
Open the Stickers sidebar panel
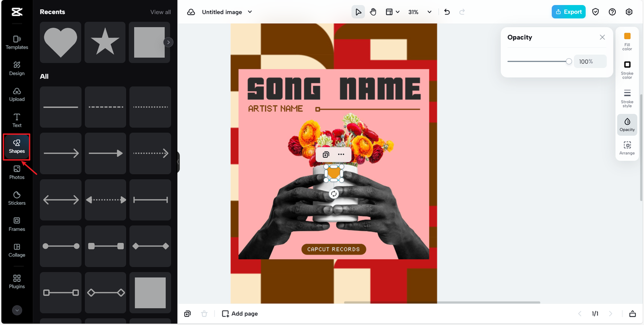coord(17,199)
